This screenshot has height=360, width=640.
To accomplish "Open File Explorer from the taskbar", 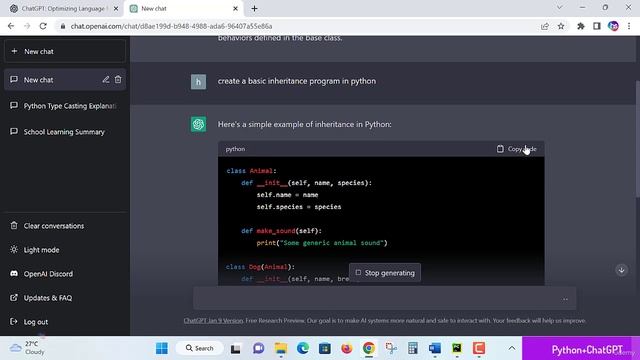I will tap(281, 348).
